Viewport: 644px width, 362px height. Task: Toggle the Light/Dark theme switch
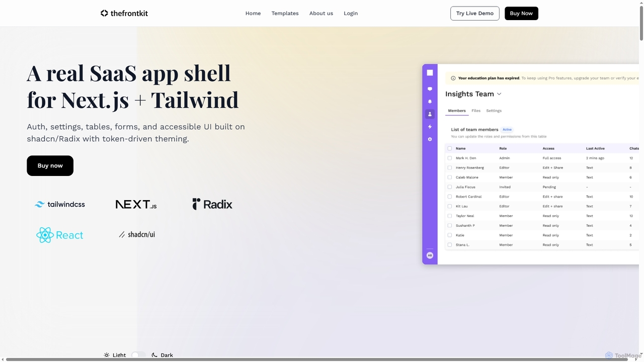click(138, 355)
